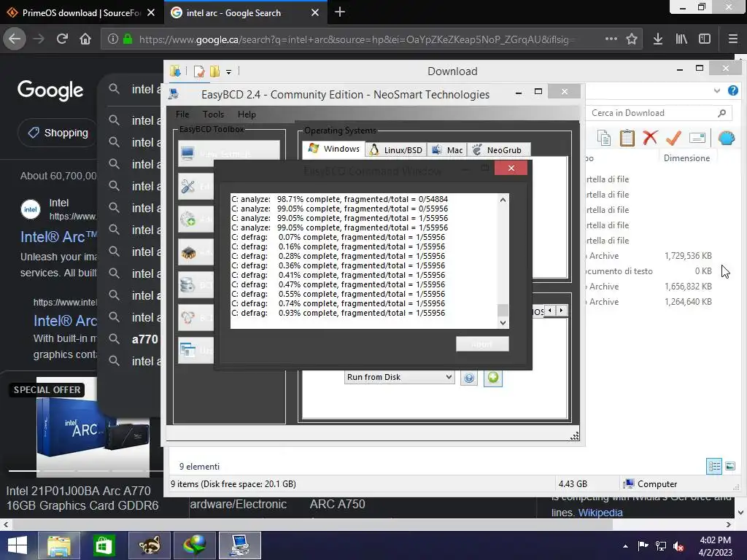Open Firefox downloads arrow icon
Viewport: 747px width, 560px height.
point(658,39)
